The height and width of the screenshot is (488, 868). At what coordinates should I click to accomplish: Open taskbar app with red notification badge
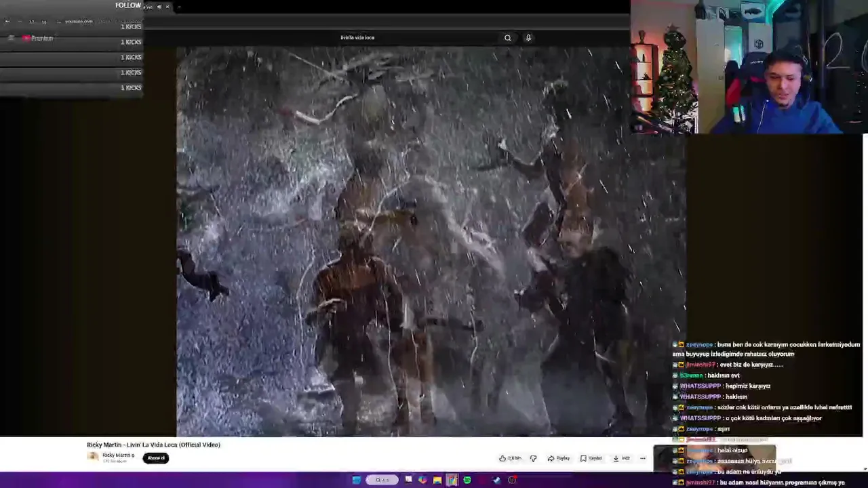pyautogui.click(x=512, y=480)
